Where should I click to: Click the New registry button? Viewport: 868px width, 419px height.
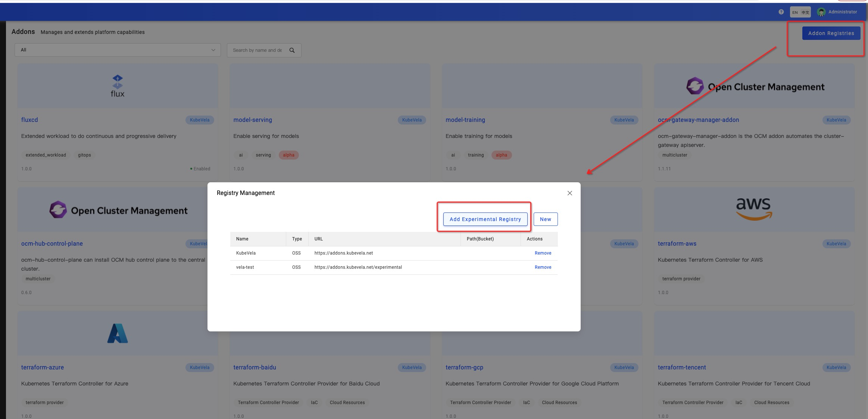546,219
